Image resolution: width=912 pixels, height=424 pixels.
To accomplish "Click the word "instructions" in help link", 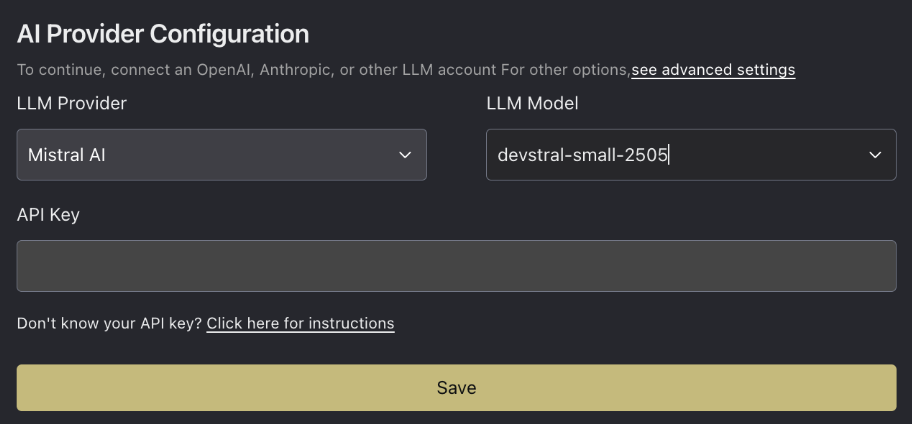I will (351, 323).
